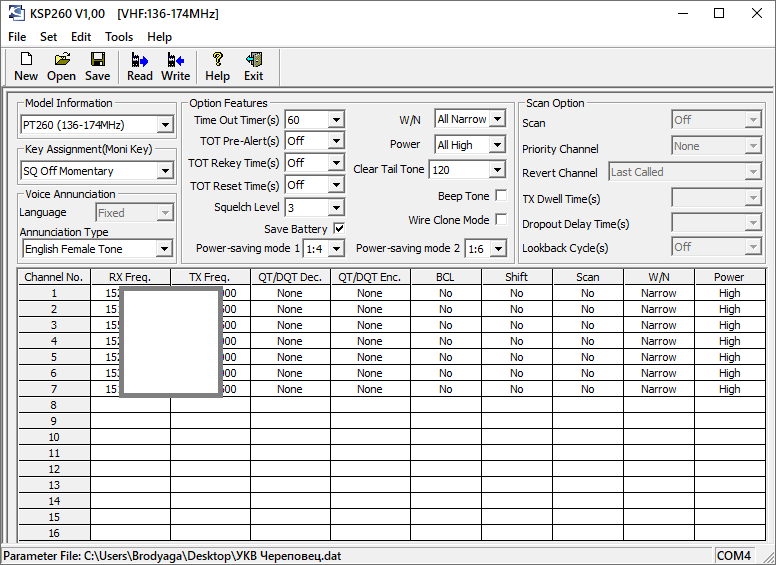
Task: Enable Wire Clone Mode checkbox
Action: 501,220
